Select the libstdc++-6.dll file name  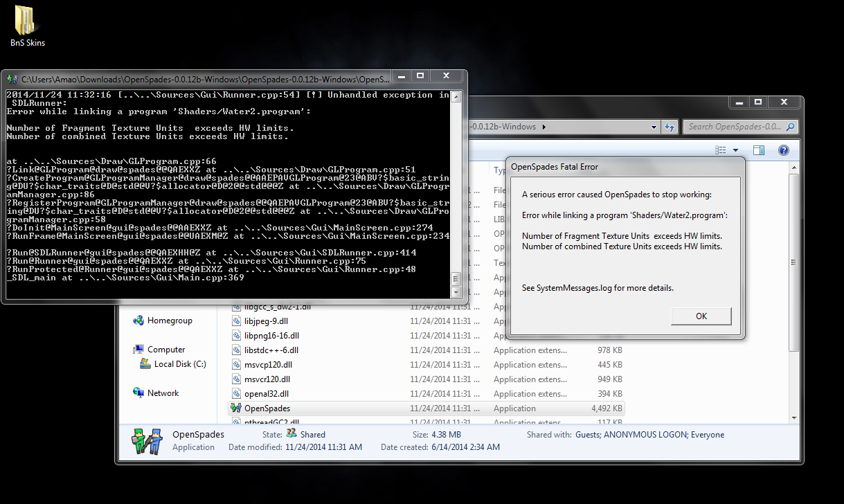click(271, 350)
